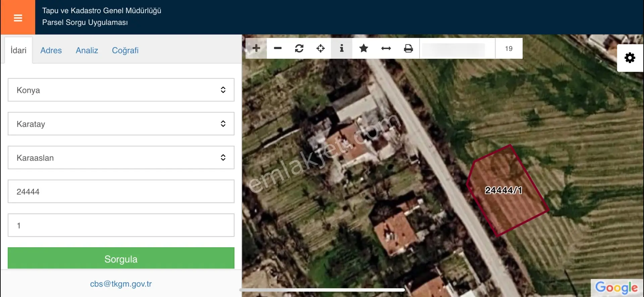This screenshot has height=297, width=644.
Task: Click the green Sorgula button
Action: point(121,258)
